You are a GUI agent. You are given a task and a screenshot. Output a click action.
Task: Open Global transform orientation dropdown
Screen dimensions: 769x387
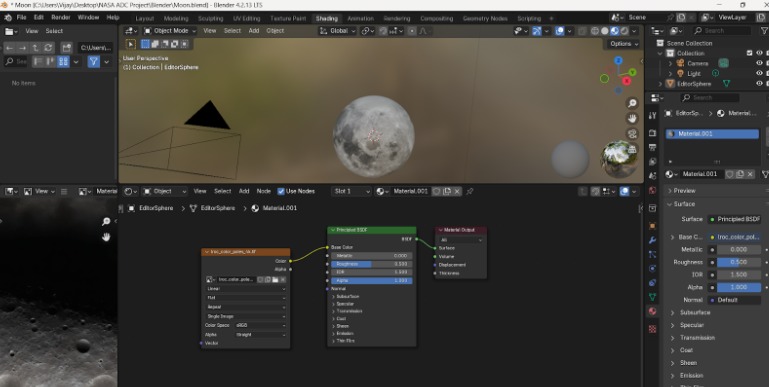pos(337,31)
